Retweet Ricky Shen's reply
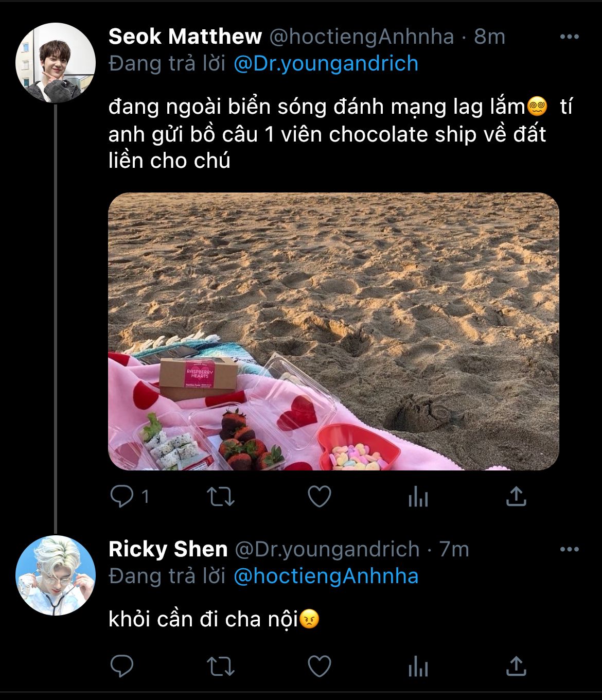 [x=220, y=667]
